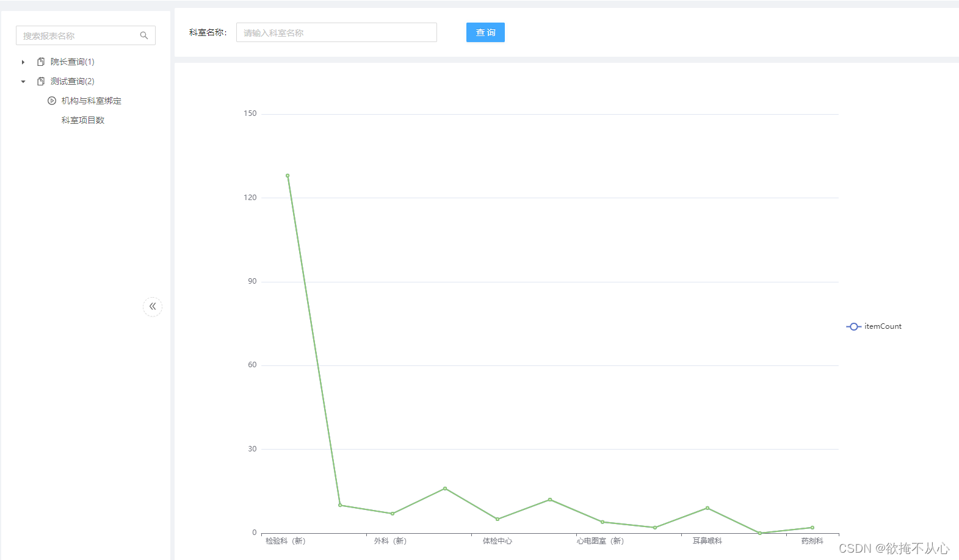Viewport: 959px width, 560px height.
Task: Click the 体检中心 axis label
Action: 498,541
